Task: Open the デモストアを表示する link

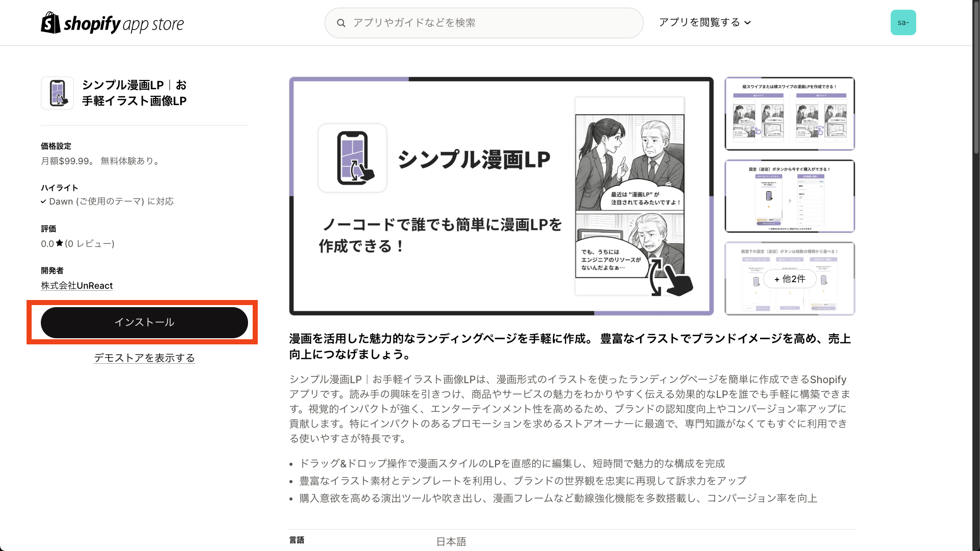Action: click(x=144, y=358)
